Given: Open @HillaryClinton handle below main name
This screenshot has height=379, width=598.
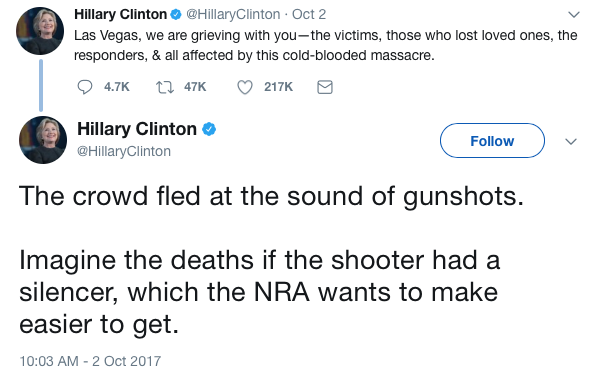Looking at the screenshot, I should (124, 151).
